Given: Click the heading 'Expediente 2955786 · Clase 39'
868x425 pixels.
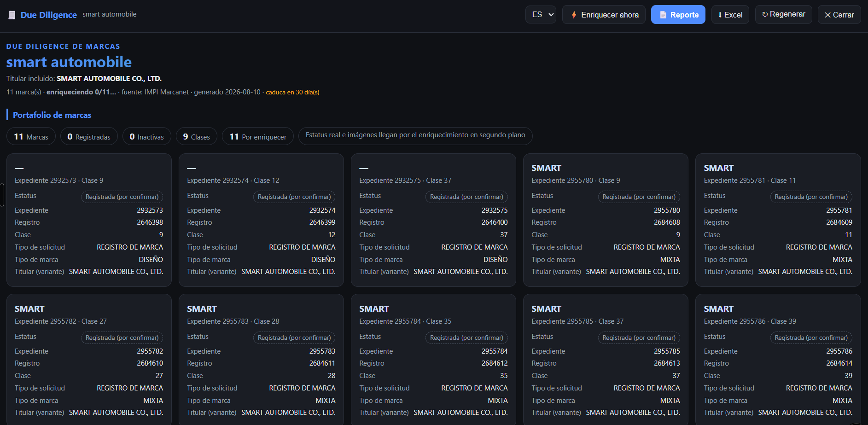Looking at the screenshot, I should pos(750,321).
